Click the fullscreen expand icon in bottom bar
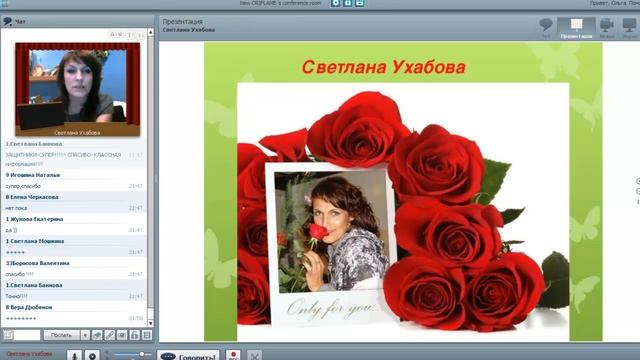The width and height of the screenshot is (640, 360). point(254,356)
